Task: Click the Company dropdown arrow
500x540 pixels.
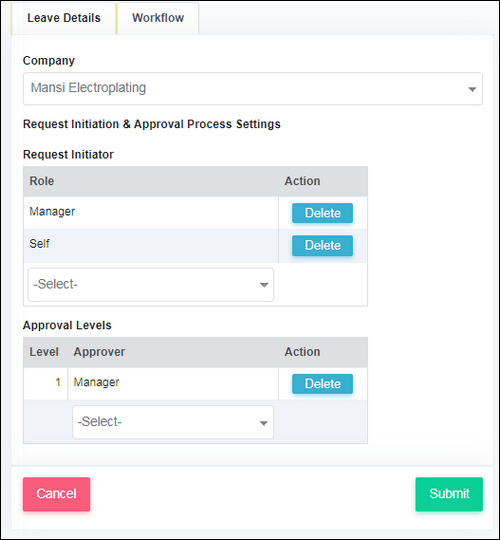Action: 472,89
